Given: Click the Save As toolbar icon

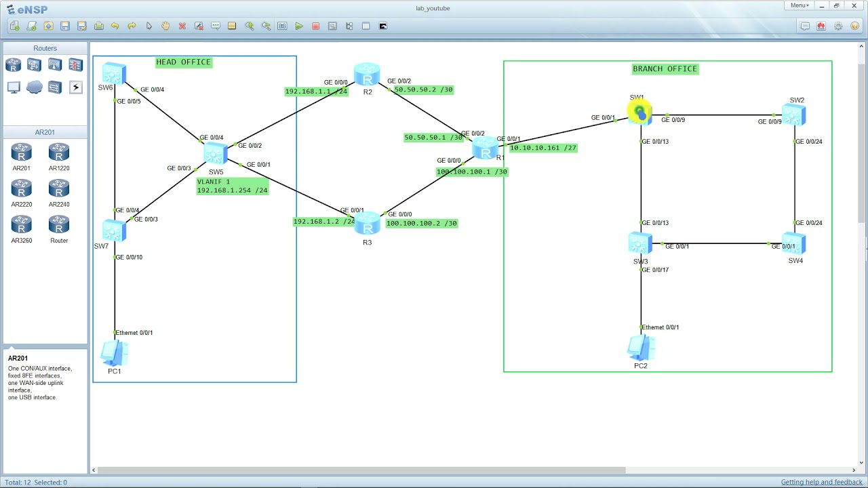Looking at the screenshot, I should (x=82, y=26).
